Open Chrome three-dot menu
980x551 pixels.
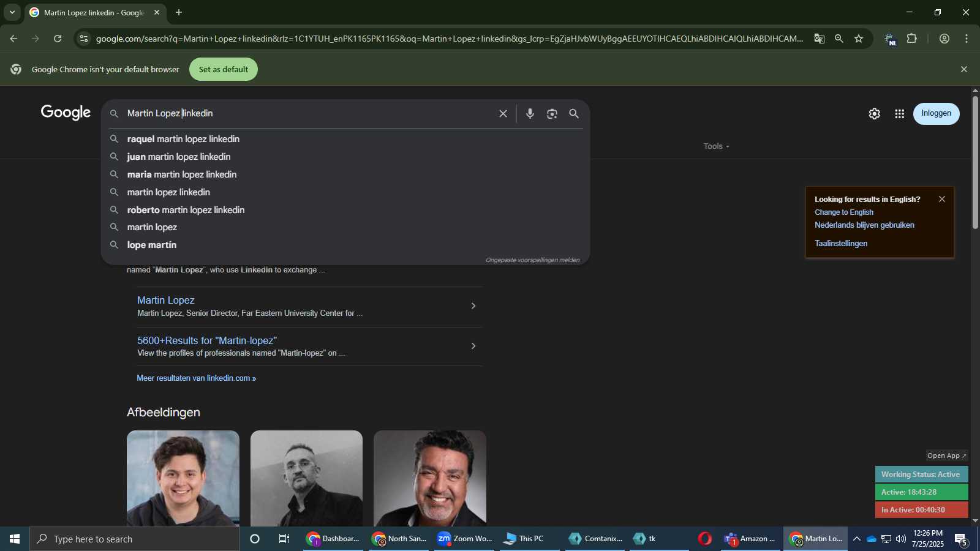967,39
